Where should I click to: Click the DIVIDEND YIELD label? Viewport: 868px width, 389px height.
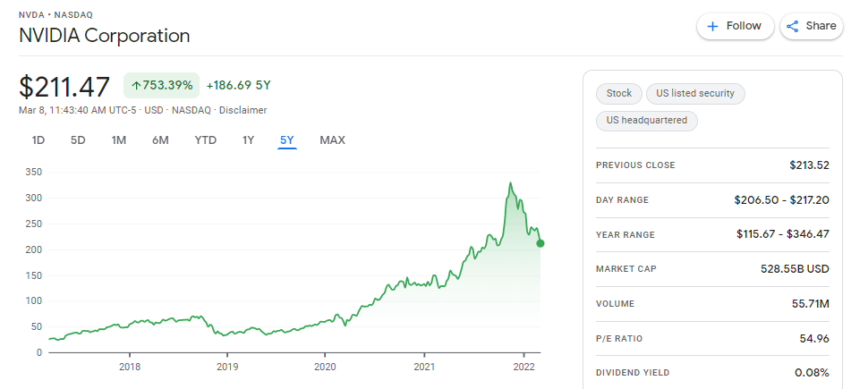tap(633, 373)
